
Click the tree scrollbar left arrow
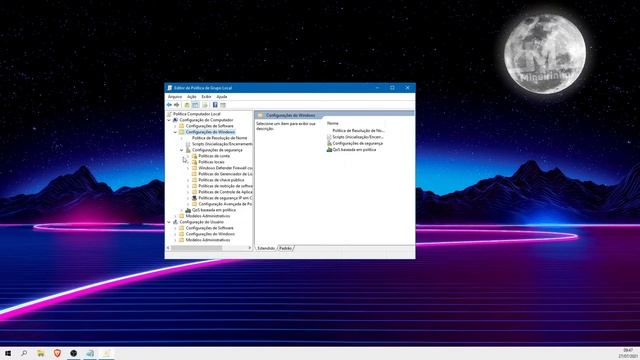(x=168, y=248)
